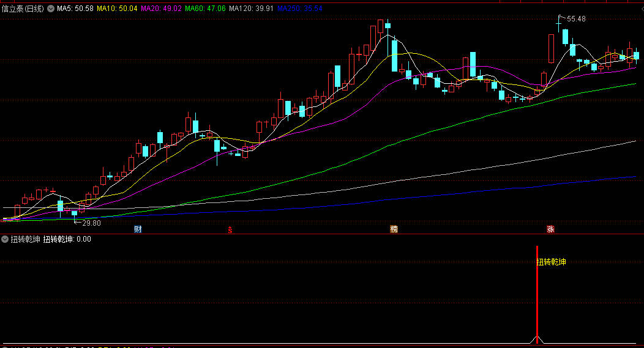Expand the 扭转乾坤 indicator panel arrow
This screenshot has width=644, height=348.
coord(5,239)
